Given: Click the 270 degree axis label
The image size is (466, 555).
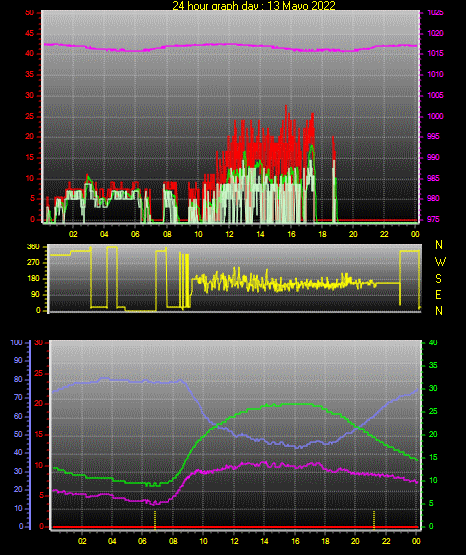Looking at the screenshot, I should tap(33, 263).
